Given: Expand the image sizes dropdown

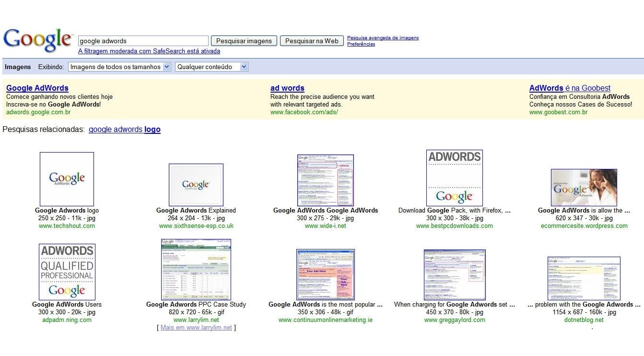Looking at the screenshot, I should point(119,67).
